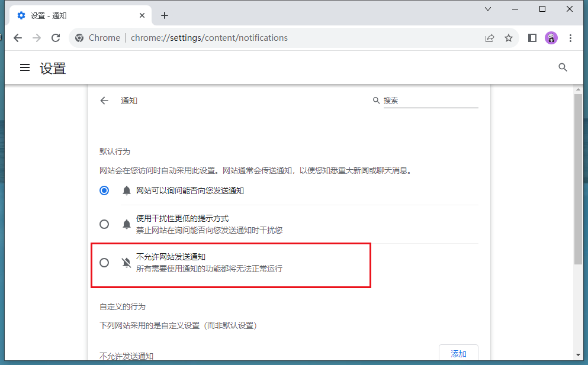Open the settings hamburger menu
Image resolution: width=588 pixels, height=365 pixels.
25,67
